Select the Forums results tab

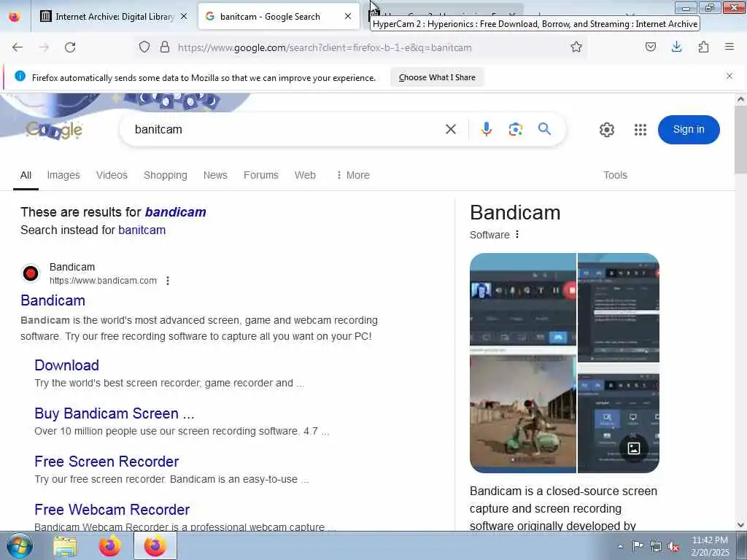pos(261,175)
